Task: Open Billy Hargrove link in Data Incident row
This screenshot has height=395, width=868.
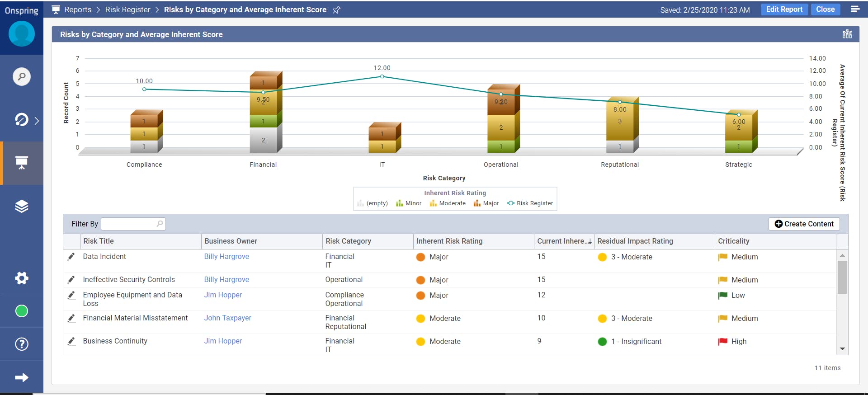Action: (226, 257)
